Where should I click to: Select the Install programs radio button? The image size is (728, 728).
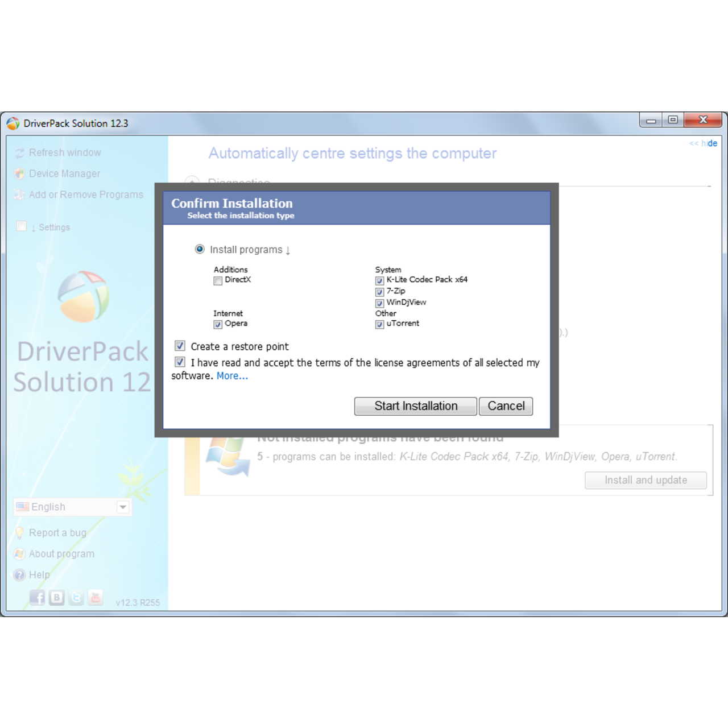click(x=200, y=249)
